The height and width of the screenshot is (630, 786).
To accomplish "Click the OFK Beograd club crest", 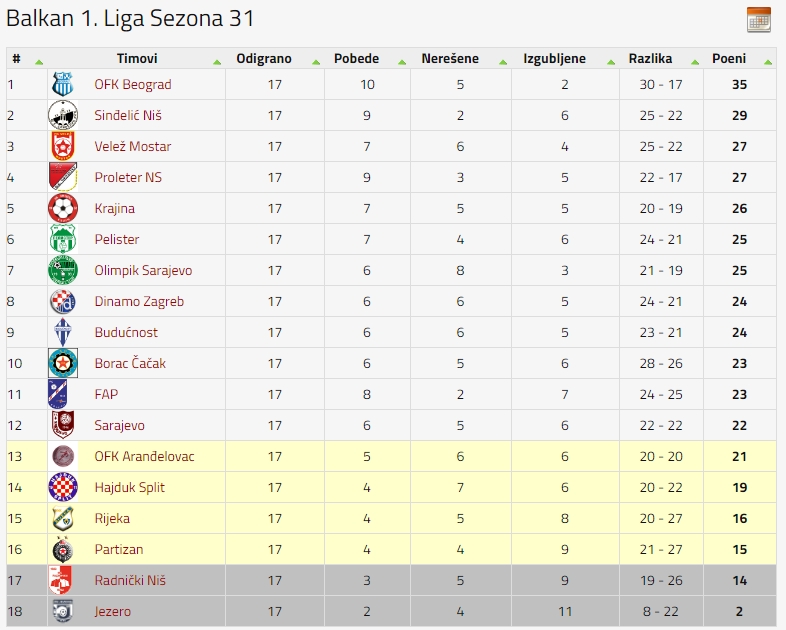I will [x=63, y=84].
